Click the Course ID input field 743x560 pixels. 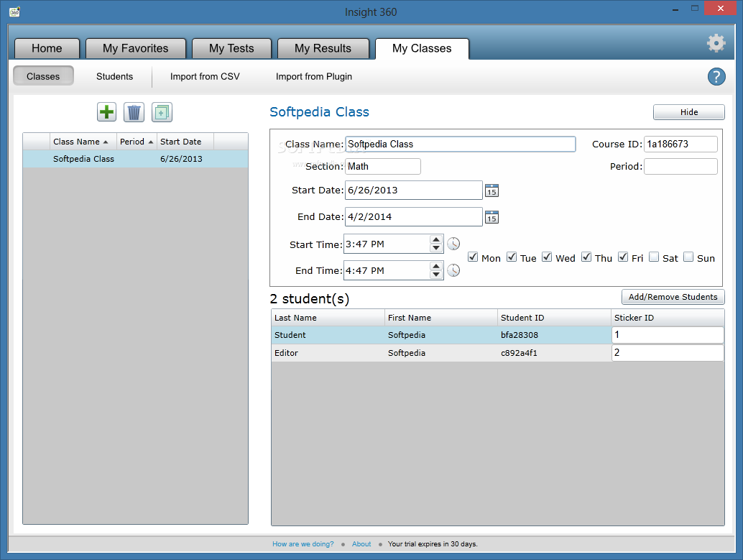pyautogui.click(x=680, y=144)
